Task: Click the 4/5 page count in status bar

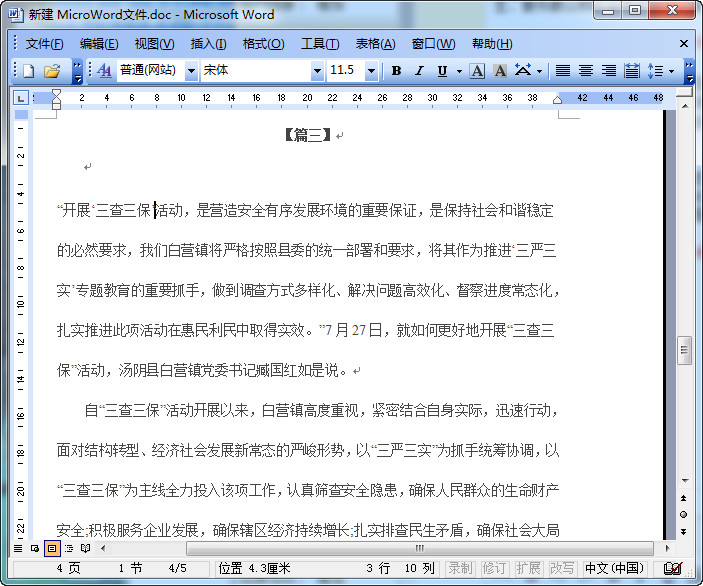Action: point(178,569)
